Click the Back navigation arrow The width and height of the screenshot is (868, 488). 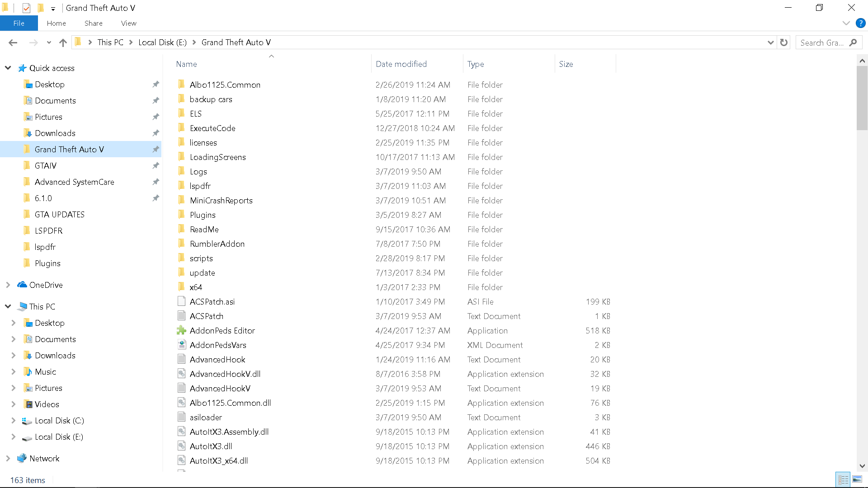[13, 42]
